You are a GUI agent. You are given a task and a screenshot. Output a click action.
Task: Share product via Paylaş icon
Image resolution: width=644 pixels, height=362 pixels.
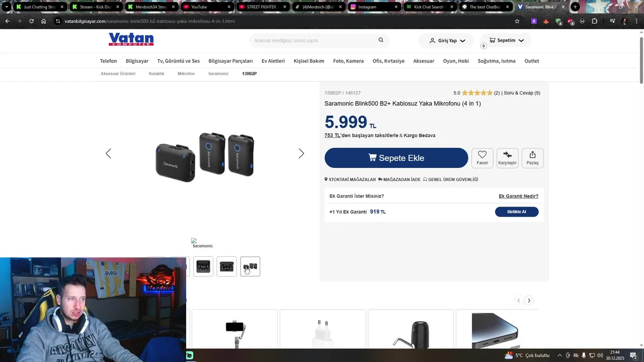[x=532, y=158]
